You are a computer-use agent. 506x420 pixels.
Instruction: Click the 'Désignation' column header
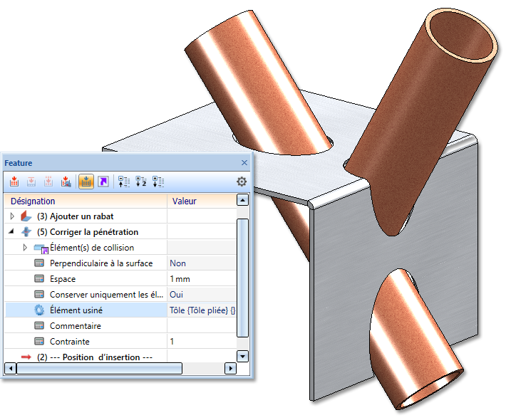point(86,201)
